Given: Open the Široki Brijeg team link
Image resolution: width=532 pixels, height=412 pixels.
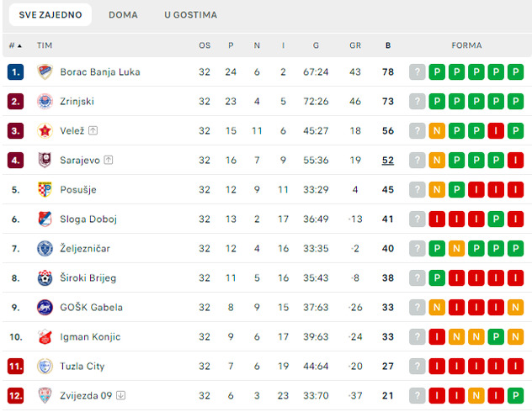Looking at the screenshot, I should tap(88, 278).
